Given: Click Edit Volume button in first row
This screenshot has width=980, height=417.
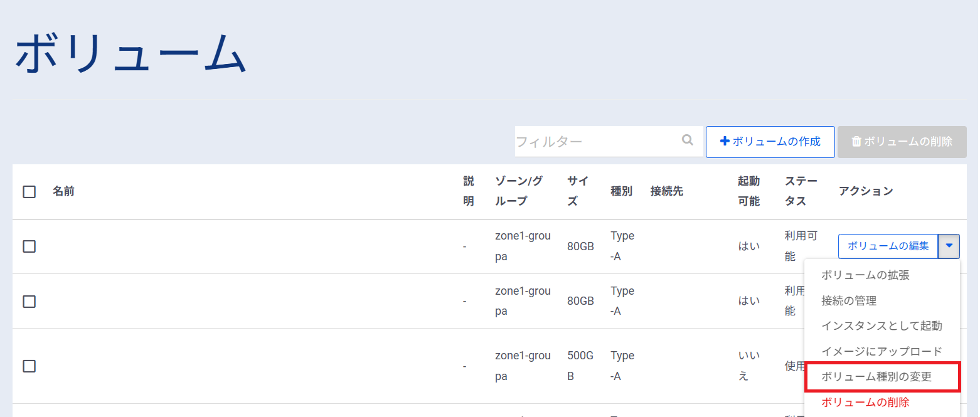Looking at the screenshot, I should pyautogui.click(x=888, y=246).
